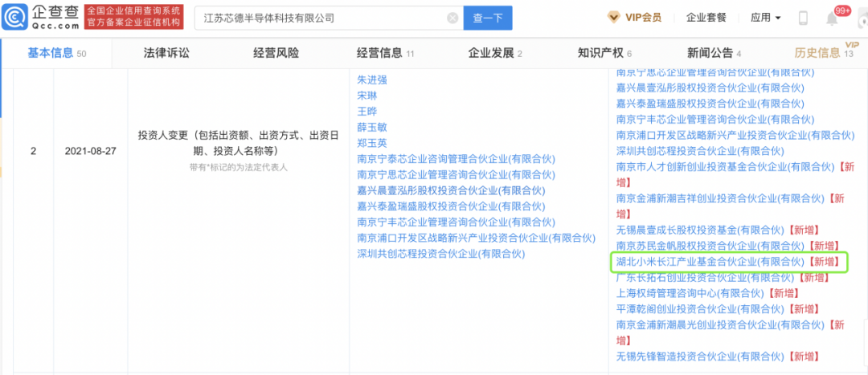Open 南京宁丰芯企业管理咨询 link in middle column
The height and width of the screenshot is (375, 868).
point(457,222)
